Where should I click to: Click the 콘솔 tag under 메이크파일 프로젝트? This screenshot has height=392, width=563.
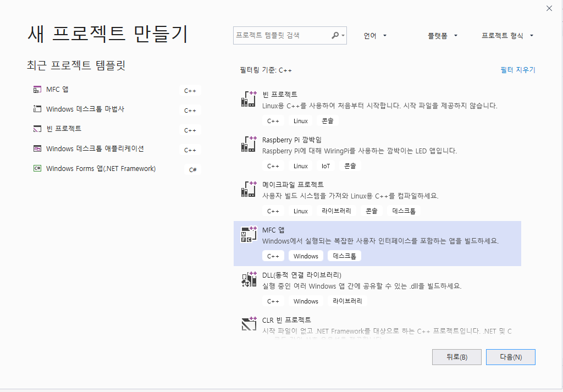pyautogui.click(x=371, y=211)
